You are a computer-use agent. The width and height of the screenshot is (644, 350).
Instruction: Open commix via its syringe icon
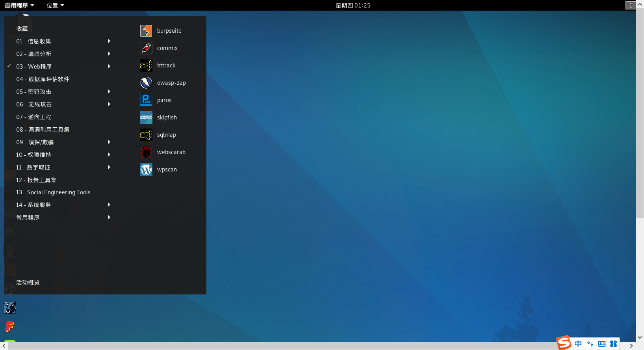(146, 48)
